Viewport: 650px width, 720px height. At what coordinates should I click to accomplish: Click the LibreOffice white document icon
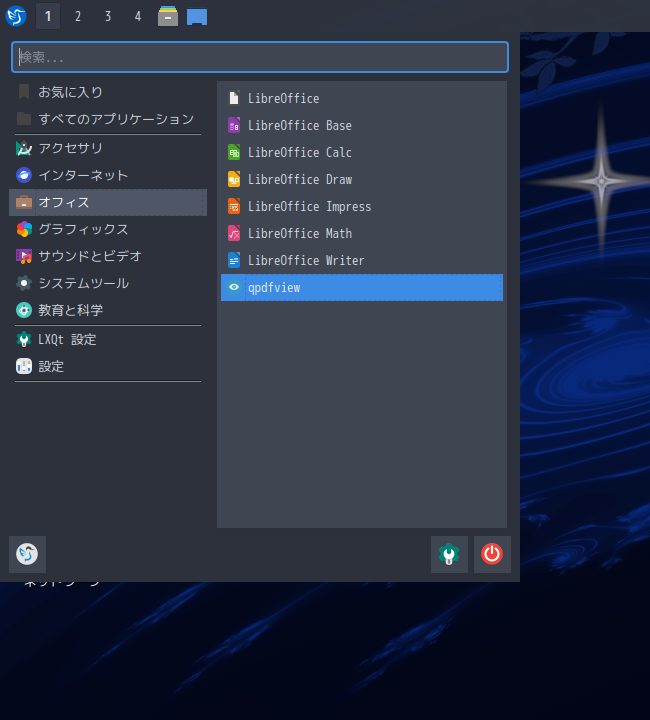[234, 98]
